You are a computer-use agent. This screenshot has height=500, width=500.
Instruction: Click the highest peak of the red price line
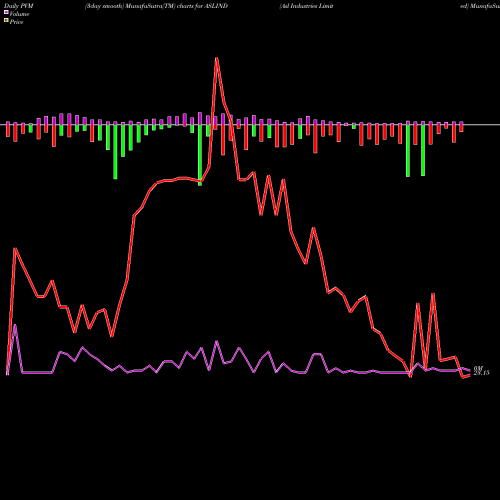point(217,59)
